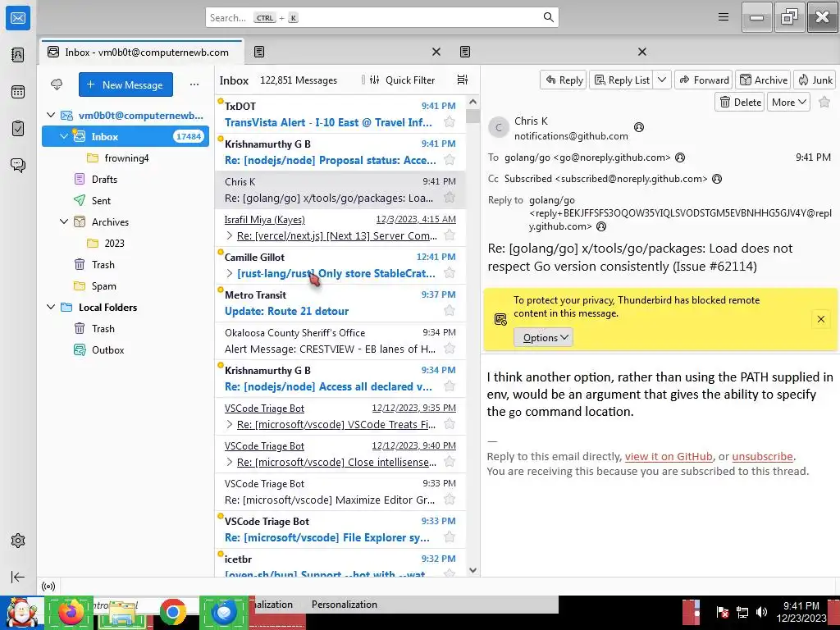Image resolution: width=840 pixels, height=630 pixels.
Task: Reply to Chris K's message
Action: coord(564,80)
